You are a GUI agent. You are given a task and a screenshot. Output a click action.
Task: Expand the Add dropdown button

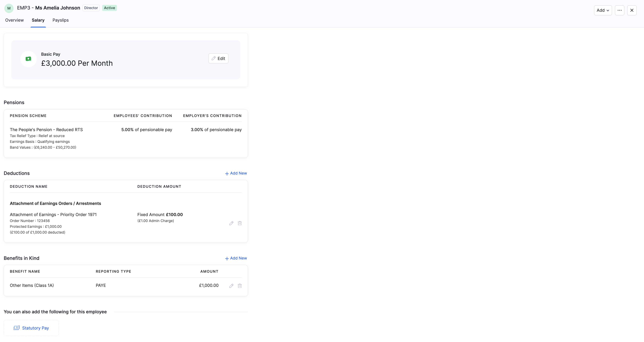(x=603, y=10)
